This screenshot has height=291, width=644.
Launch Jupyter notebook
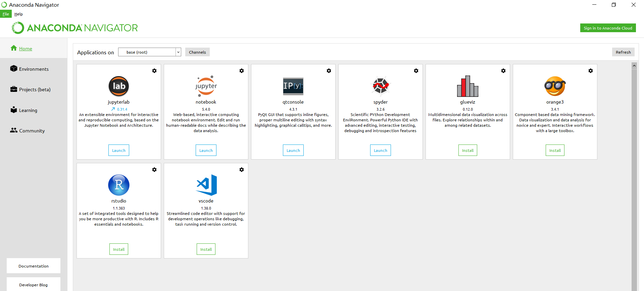(206, 151)
